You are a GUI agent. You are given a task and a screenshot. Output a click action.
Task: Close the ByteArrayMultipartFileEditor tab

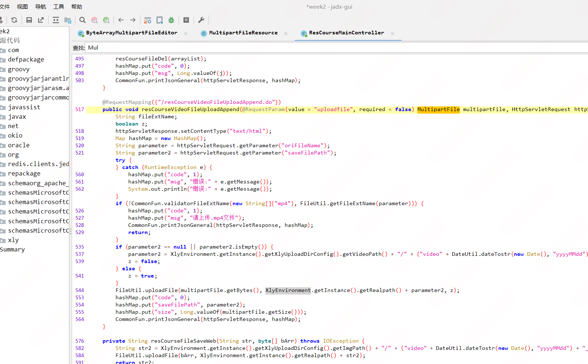pyautogui.click(x=186, y=33)
